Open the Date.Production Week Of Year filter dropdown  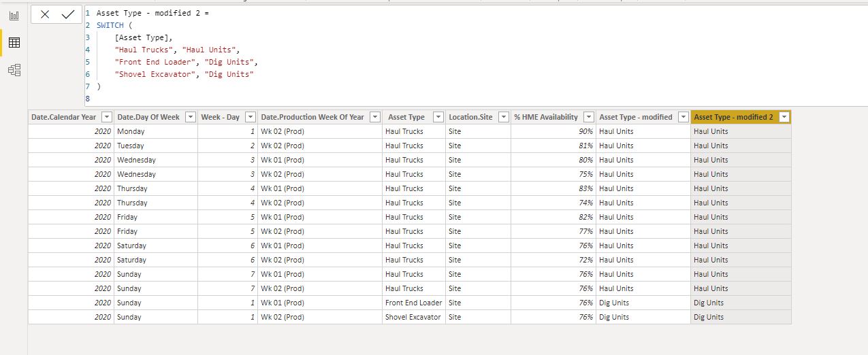tap(375, 117)
